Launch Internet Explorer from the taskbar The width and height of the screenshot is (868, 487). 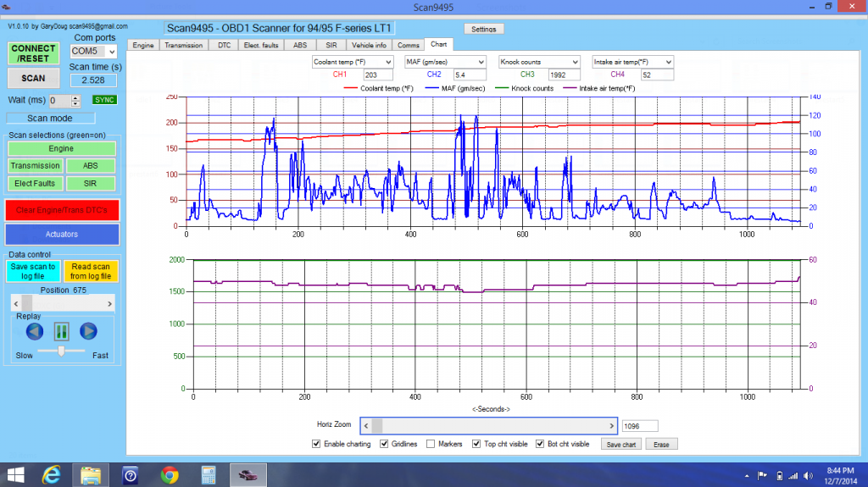pos(52,475)
